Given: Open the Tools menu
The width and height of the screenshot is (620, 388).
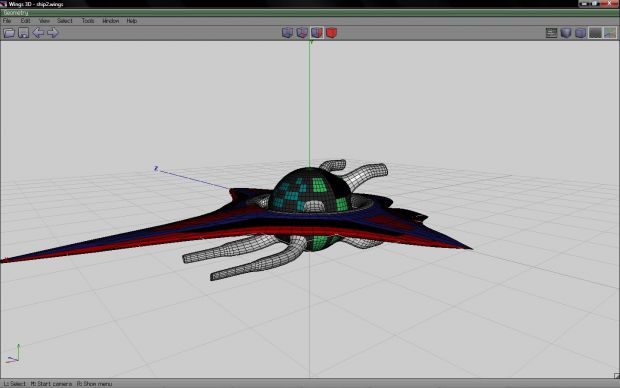Looking at the screenshot, I should click(88, 21).
